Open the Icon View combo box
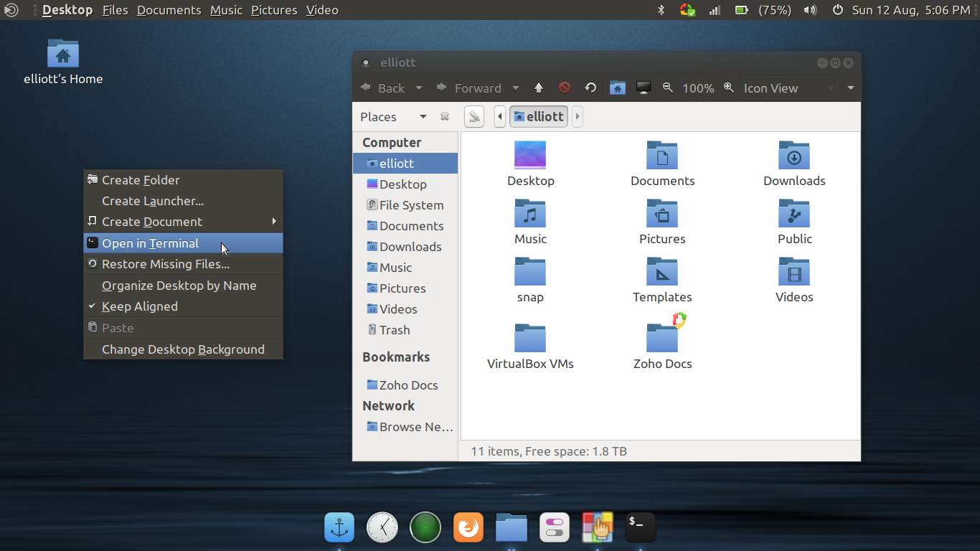 click(789, 88)
